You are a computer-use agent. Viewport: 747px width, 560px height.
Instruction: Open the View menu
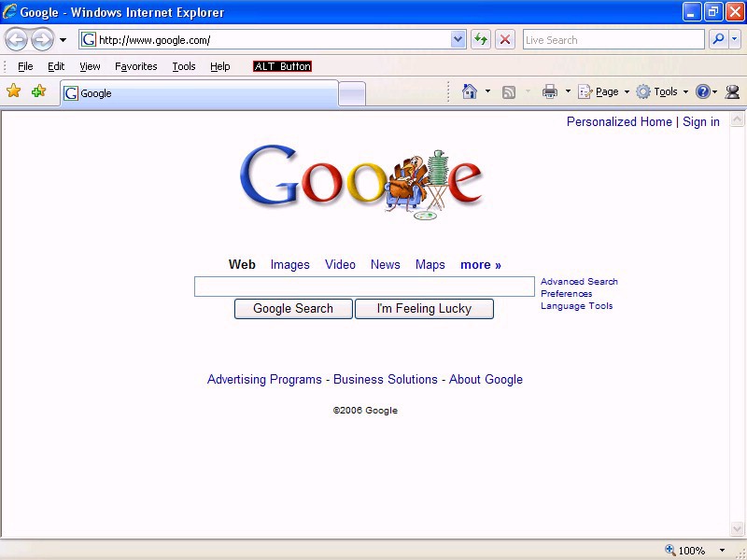pos(90,66)
